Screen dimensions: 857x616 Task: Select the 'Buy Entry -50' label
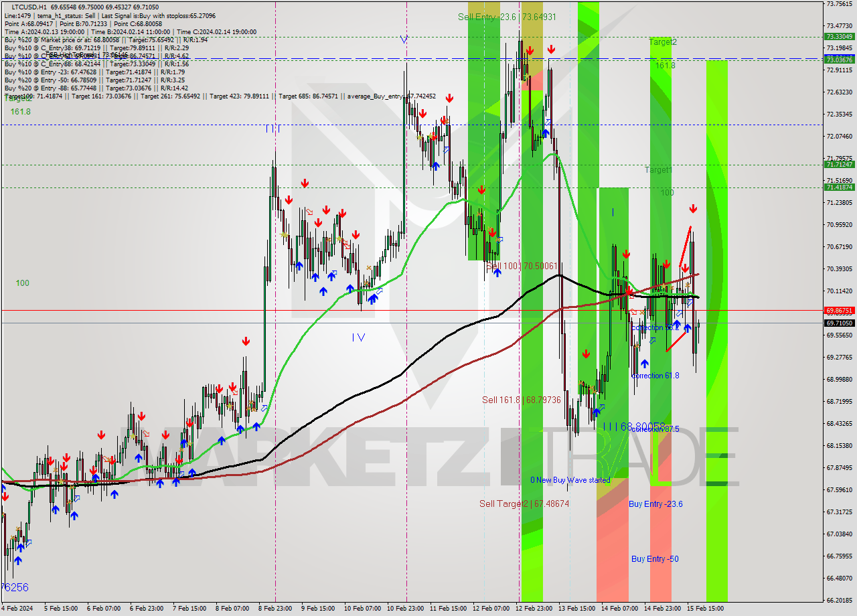pyautogui.click(x=655, y=558)
